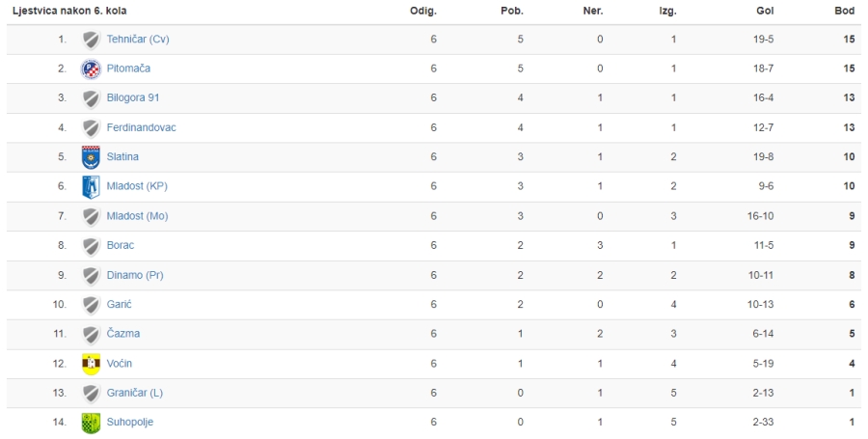Select the Mladost (Mo) team name
Viewport: 868px width, 439px height.
137,216
